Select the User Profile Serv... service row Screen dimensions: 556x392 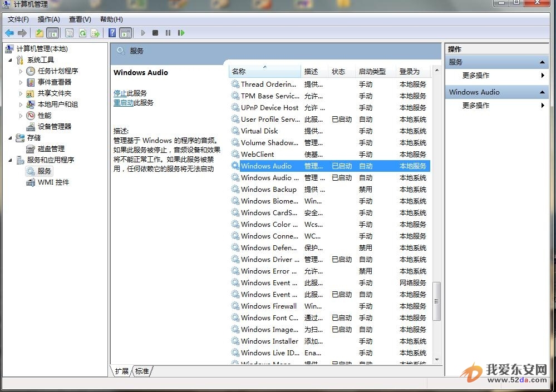coord(330,120)
